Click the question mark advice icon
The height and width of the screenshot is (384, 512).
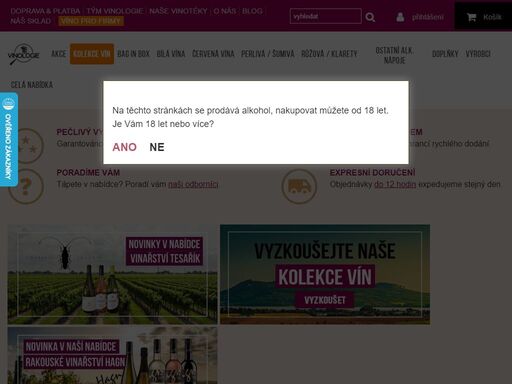26,186
